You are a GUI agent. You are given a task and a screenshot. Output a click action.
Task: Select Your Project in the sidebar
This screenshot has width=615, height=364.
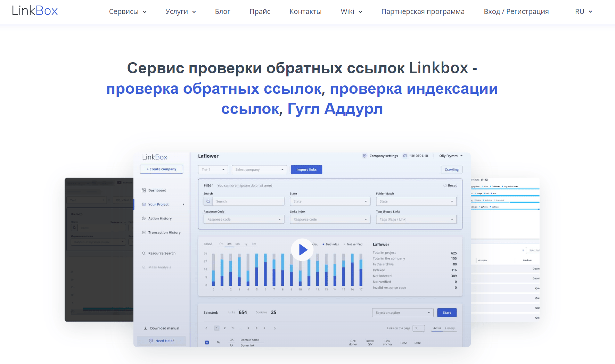tap(158, 204)
